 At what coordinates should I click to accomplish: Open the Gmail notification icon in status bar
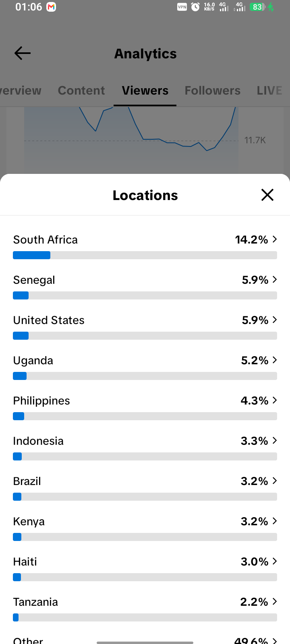[x=51, y=7]
